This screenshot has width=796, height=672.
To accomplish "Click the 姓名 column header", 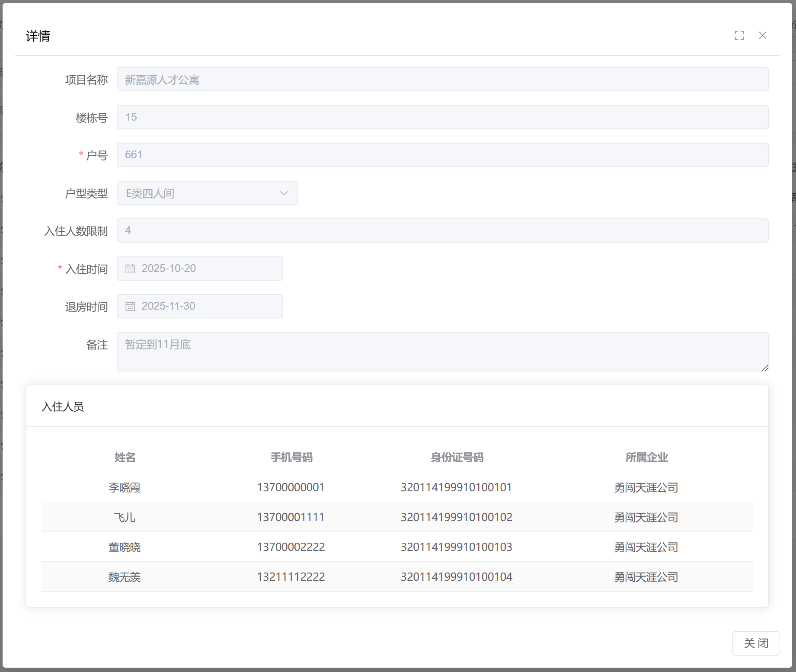I will click(x=125, y=457).
